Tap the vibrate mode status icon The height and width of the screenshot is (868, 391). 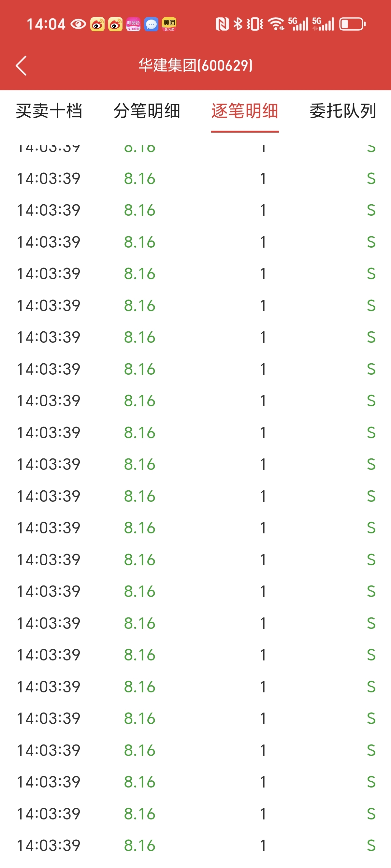255,24
